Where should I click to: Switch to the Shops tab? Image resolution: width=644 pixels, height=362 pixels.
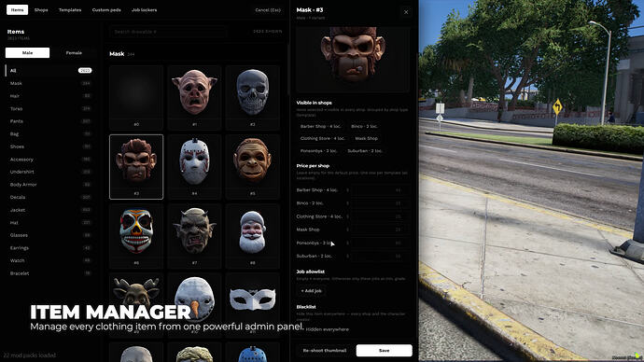(41, 10)
